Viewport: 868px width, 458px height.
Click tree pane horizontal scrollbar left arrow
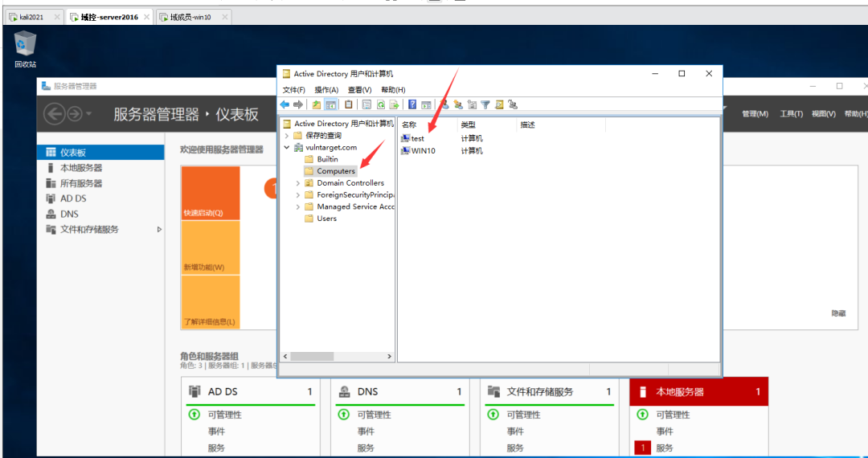point(285,357)
